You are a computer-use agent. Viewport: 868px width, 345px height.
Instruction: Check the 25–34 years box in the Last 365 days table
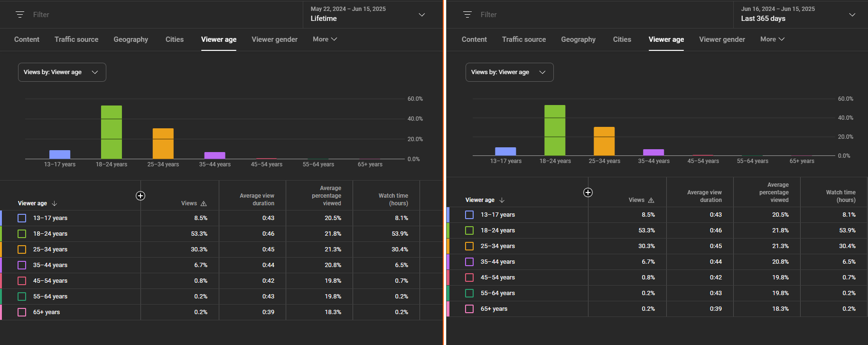(x=469, y=246)
